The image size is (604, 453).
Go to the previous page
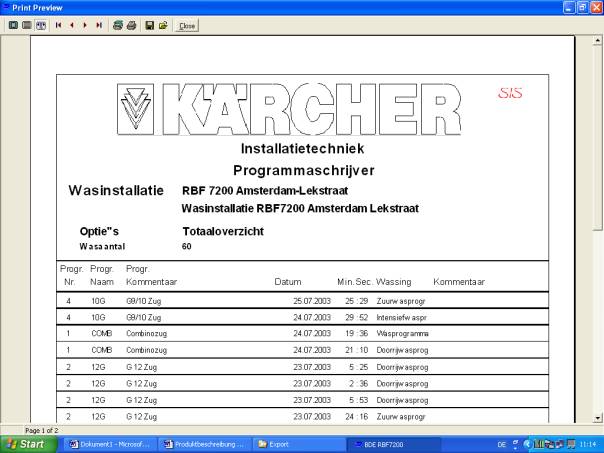72,25
